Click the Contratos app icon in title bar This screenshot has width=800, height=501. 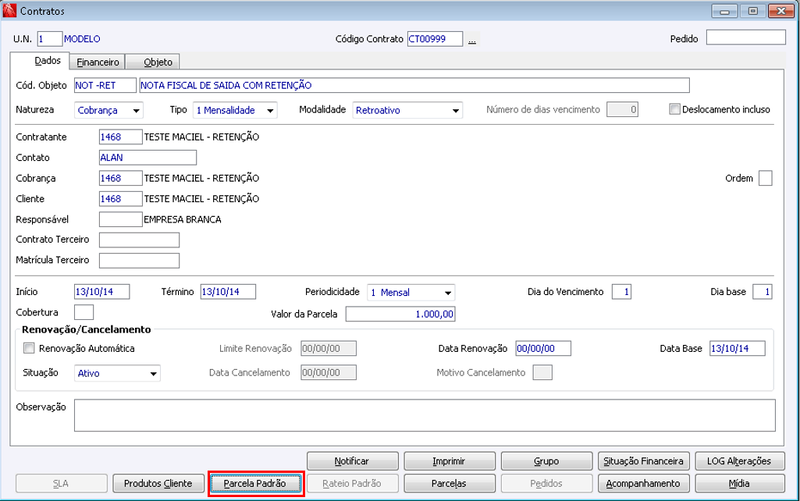click(9, 10)
